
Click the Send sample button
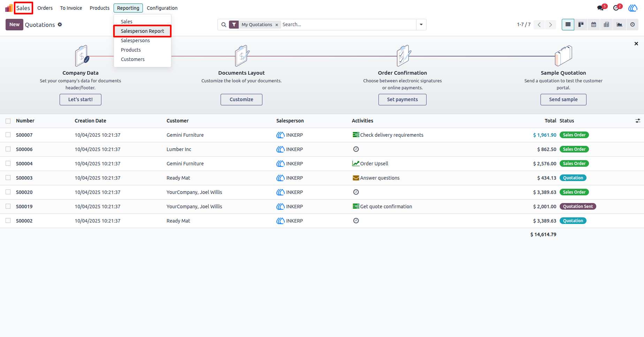point(563,99)
